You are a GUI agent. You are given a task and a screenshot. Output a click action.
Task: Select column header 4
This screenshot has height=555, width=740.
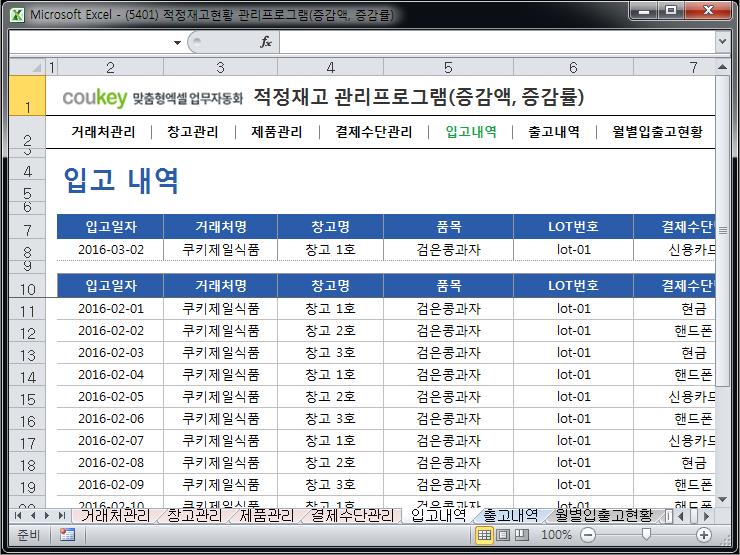(x=330, y=67)
